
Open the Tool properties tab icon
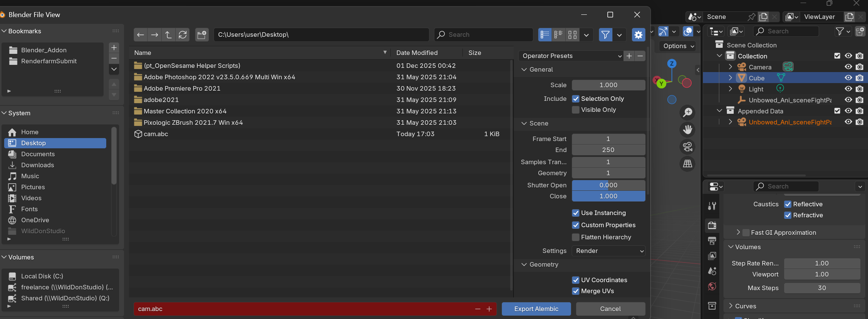pyautogui.click(x=712, y=206)
